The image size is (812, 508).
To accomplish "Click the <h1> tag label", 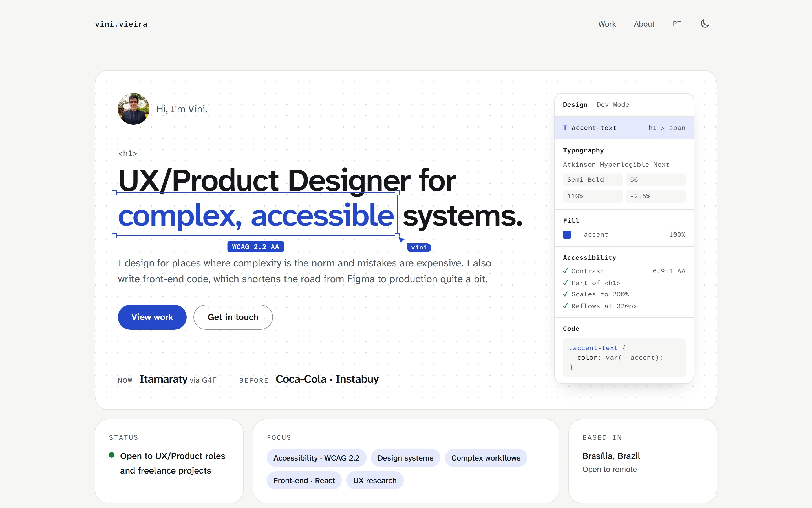I will [127, 153].
